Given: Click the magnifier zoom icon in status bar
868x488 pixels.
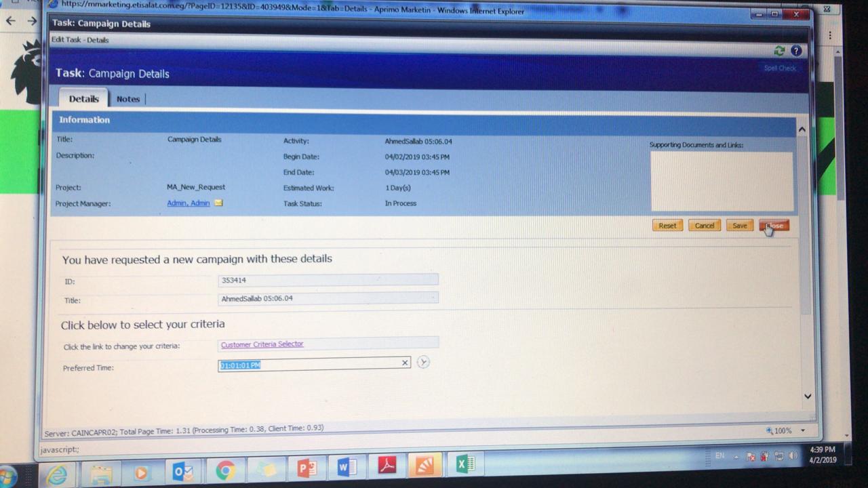Looking at the screenshot, I should pos(768,430).
